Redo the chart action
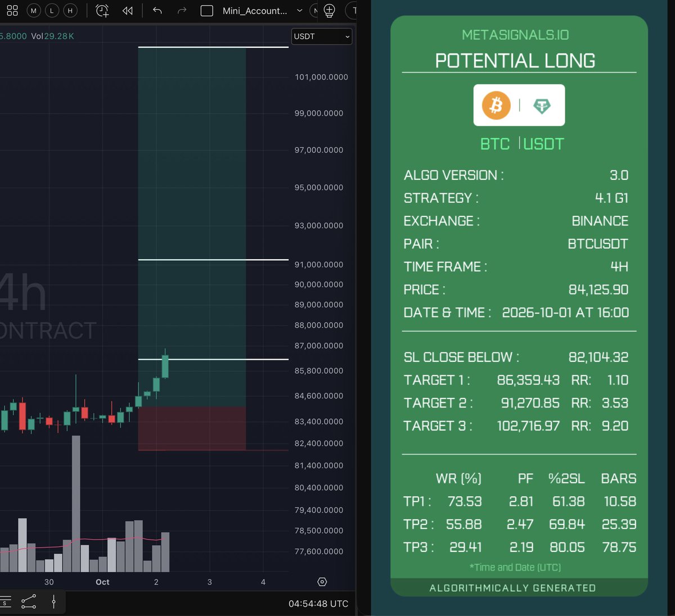The image size is (675, 616). (182, 10)
